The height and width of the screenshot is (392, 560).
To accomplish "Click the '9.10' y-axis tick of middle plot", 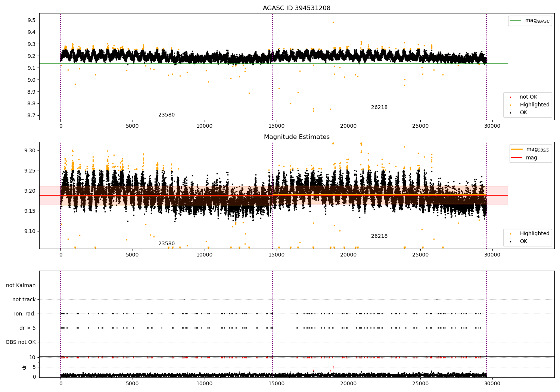I will (x=30, y=231).
